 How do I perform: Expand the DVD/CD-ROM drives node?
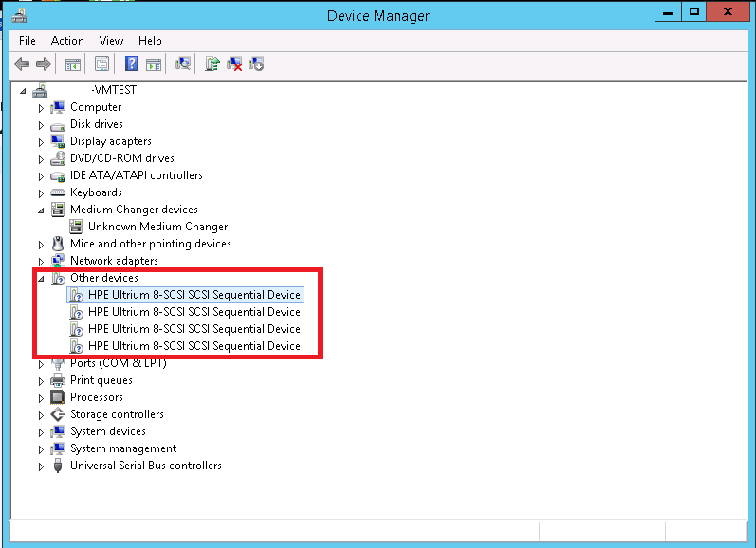click(x=41, y=159)
